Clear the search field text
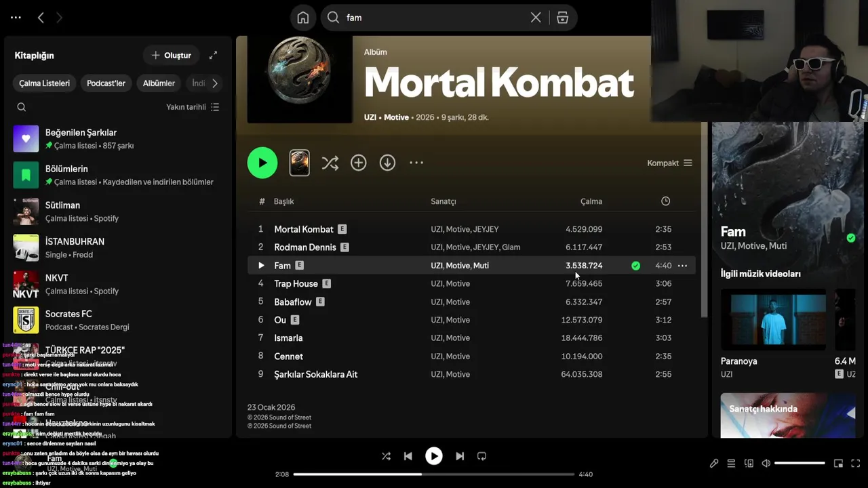Screen dimensions: 868x488 click(x=536, y=18)
